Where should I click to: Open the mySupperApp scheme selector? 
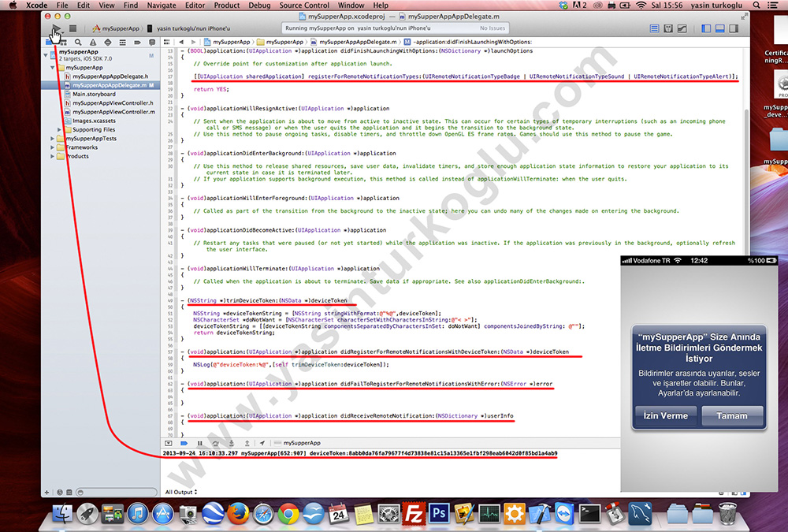[x=116, y=28]
